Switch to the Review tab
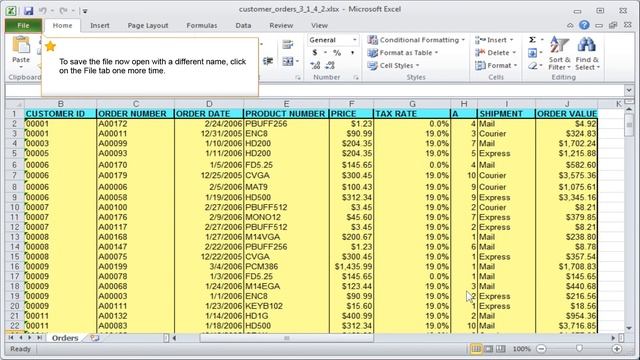 click(281, 25)
